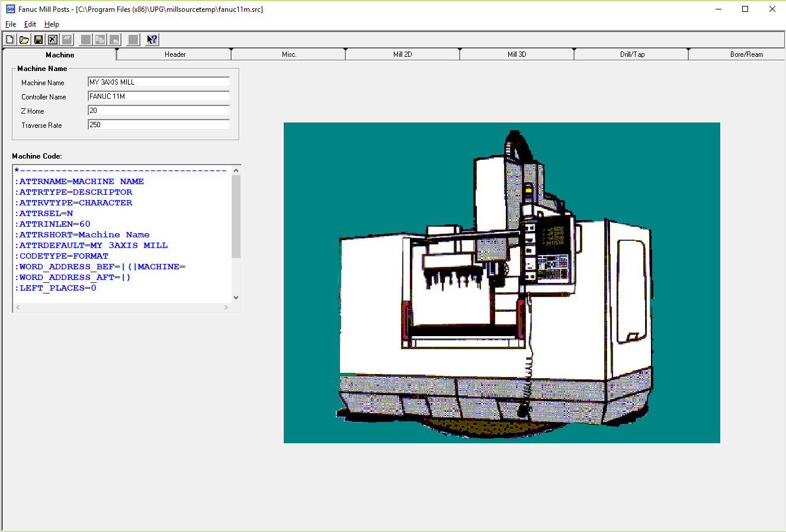Open the Help menu
This screenshot has width=786, height=532.
[x=52, y=24]
